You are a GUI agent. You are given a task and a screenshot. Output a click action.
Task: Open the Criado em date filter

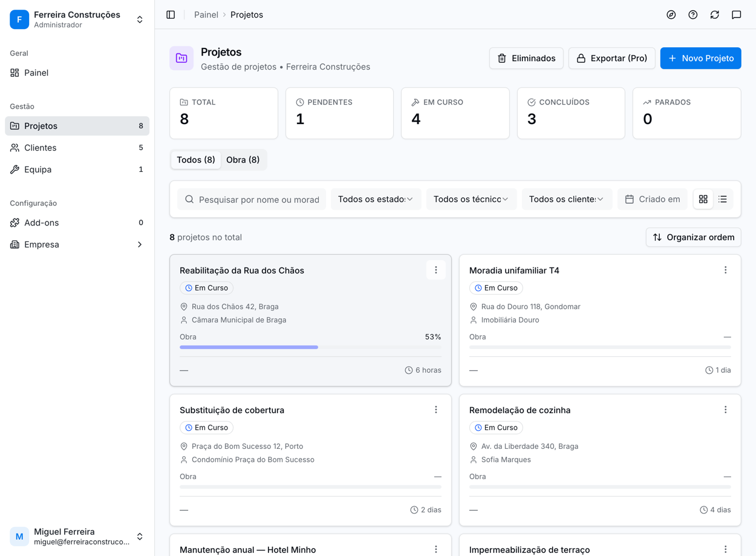[653, 199]
